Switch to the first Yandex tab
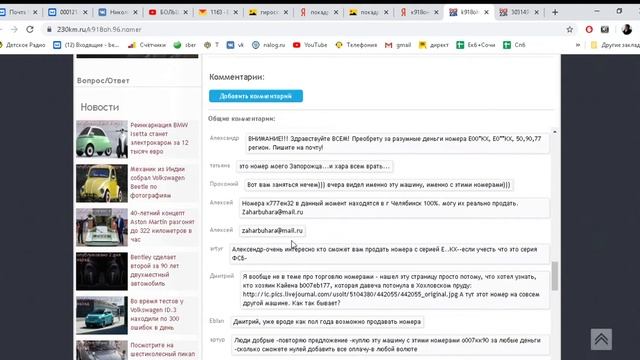640x360 pixels. tap(319, 12)
